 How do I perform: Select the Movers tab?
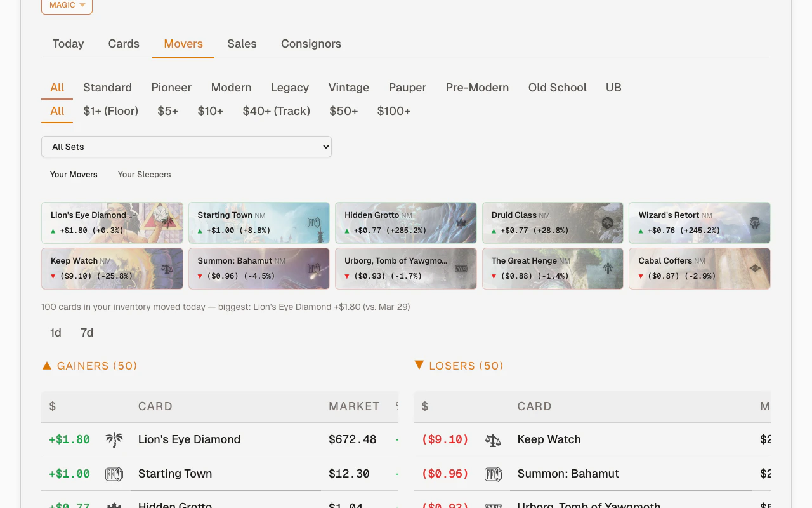(183, 44)
